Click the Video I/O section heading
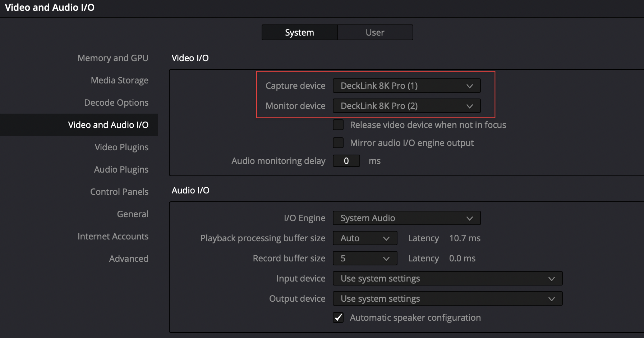This screenshot has width=644, height=338. [x=190, y=58]
